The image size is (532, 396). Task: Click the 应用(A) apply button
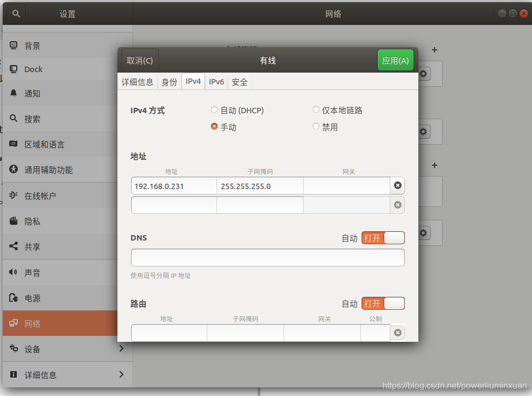(395, 60)
